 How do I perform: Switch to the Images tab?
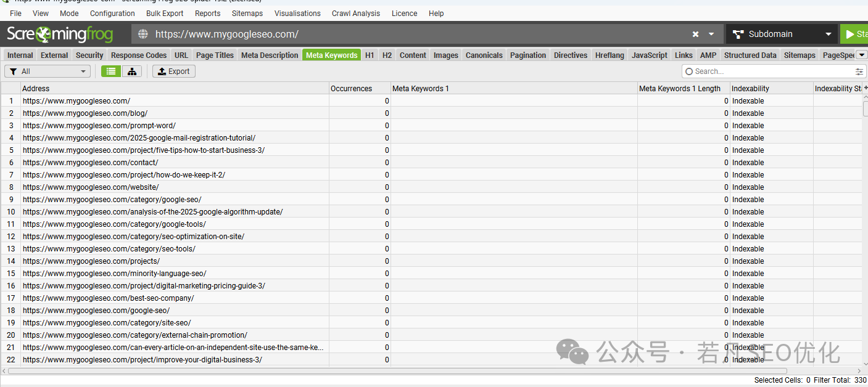[446, 55]
